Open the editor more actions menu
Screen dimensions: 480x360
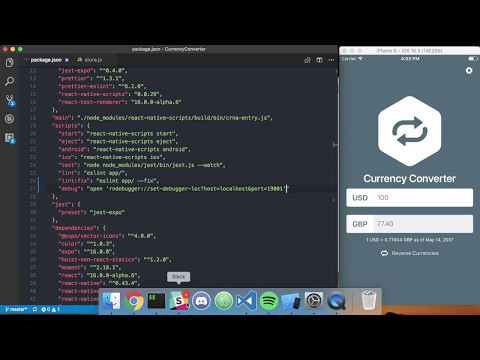pos(331,60)
